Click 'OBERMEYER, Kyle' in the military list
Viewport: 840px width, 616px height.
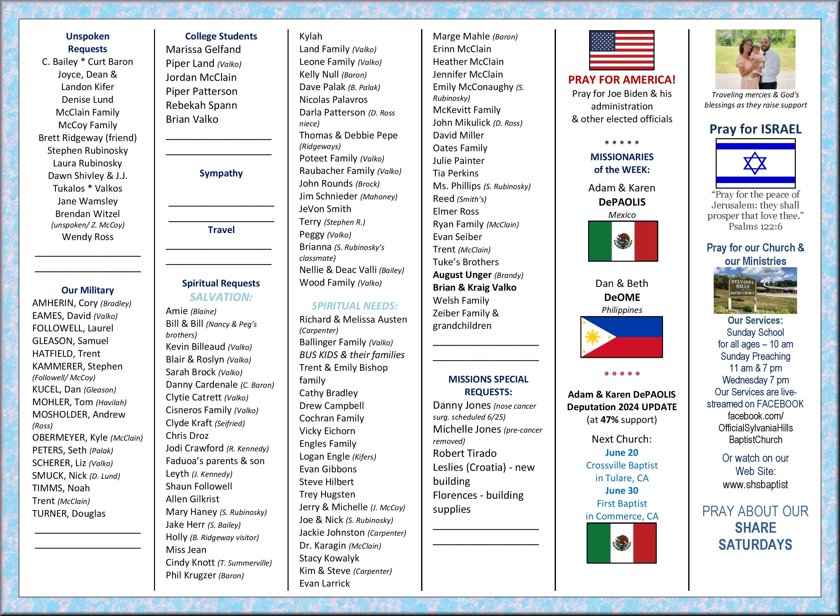(70, 437)
